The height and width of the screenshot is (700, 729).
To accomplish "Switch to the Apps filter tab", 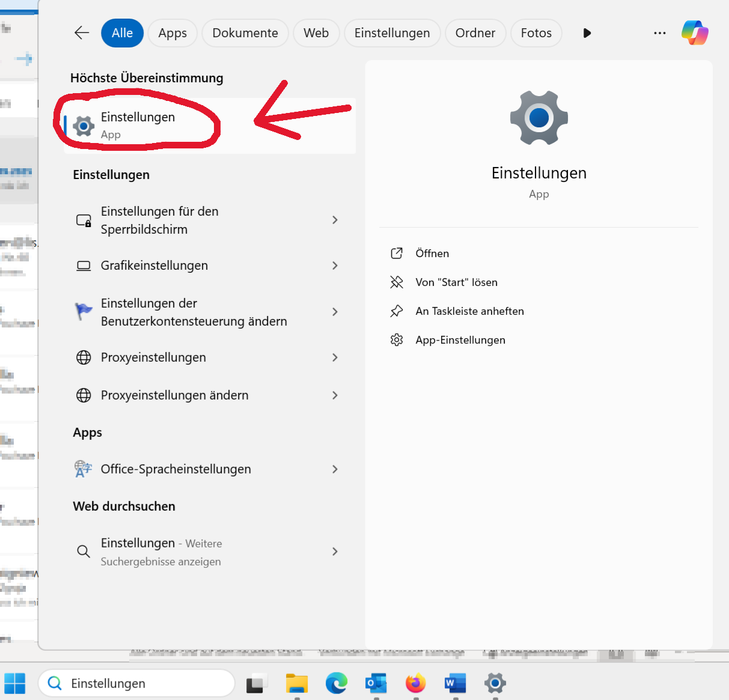I will tap(172, 33).
